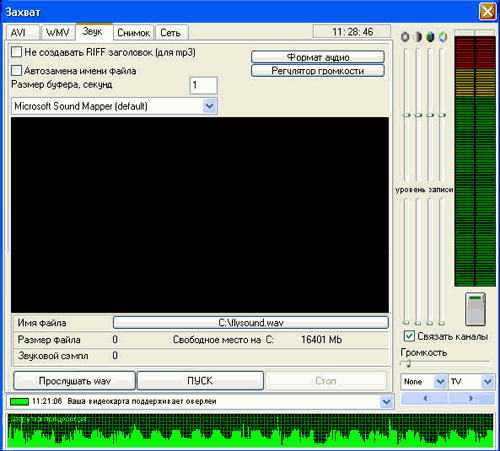
Task: Click the green CPU load graph at bottom
Action: [x=250, y=430]
